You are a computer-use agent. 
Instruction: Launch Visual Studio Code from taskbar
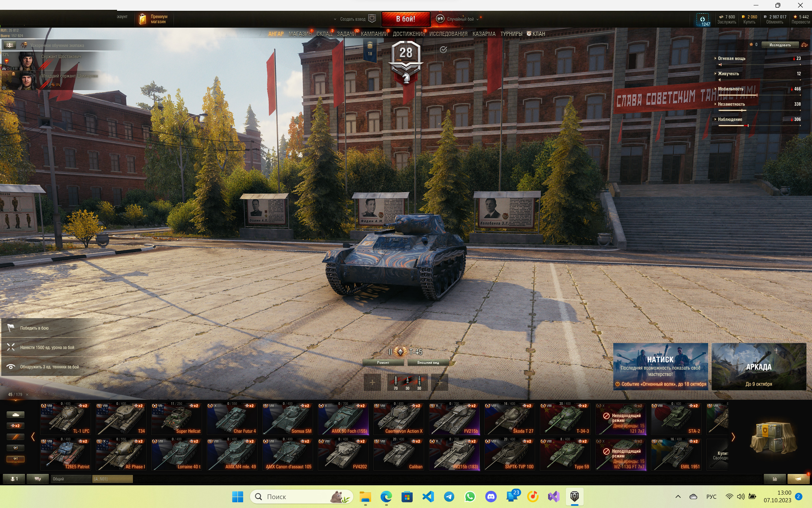click(x=428, y=496)
